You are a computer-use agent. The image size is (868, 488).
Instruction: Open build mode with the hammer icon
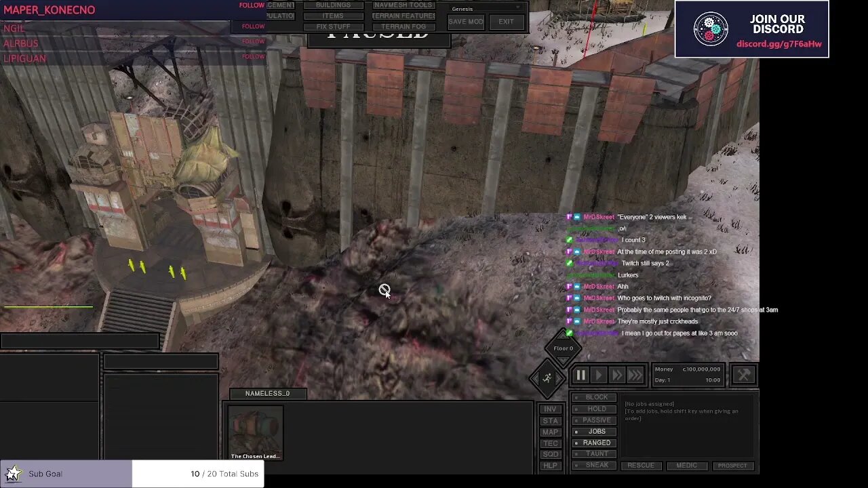click(744, 375)
